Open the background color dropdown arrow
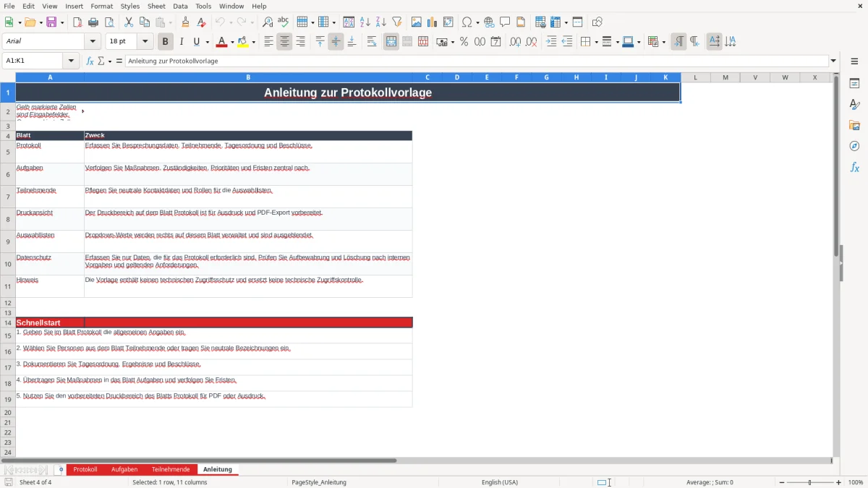 pyautogui.click(x=253, y=42)
